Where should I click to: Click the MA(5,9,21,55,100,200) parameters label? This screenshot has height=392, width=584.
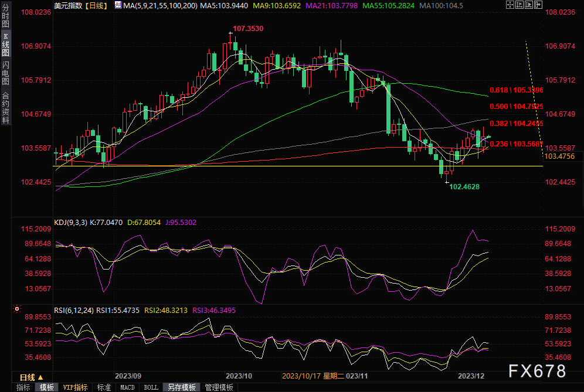[158, 5]
